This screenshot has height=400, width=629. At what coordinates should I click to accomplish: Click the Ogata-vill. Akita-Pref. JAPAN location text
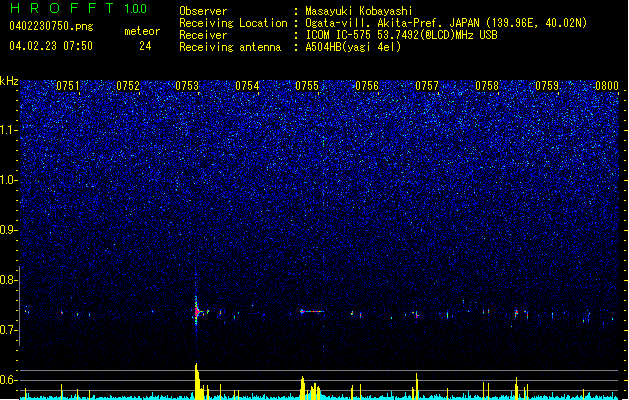(x=446, y=23)
